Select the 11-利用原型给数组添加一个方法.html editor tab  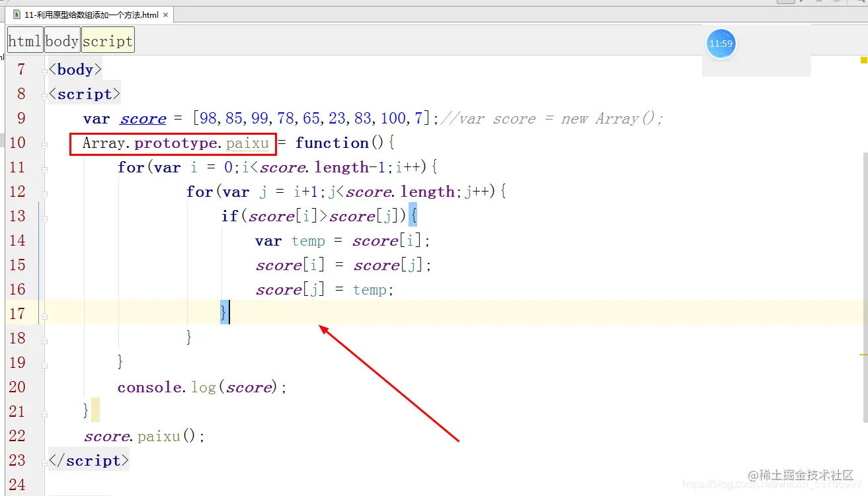pos(91,15)
